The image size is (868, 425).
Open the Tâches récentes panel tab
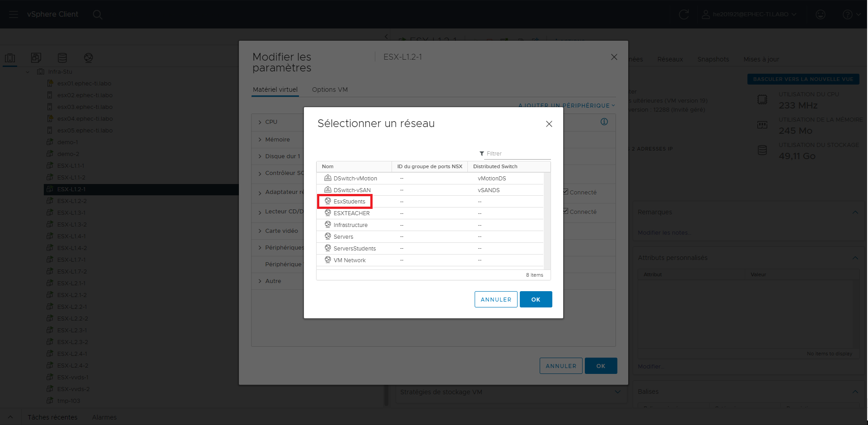coord(52,417)
